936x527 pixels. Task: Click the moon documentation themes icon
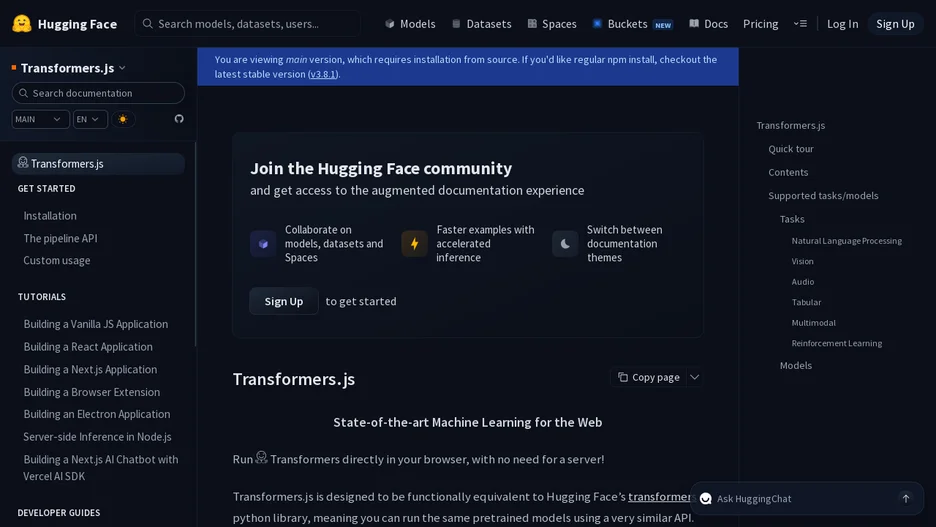click(x=565, y=244)
